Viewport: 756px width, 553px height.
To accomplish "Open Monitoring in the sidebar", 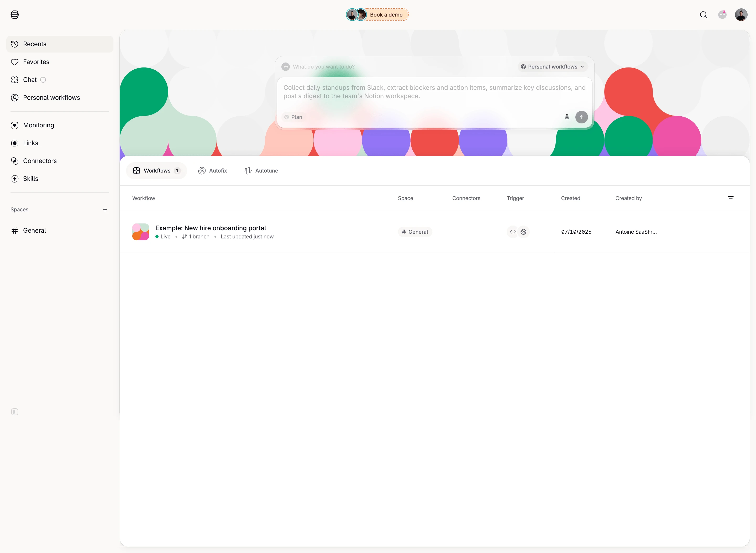I will [x=60, y=125].
